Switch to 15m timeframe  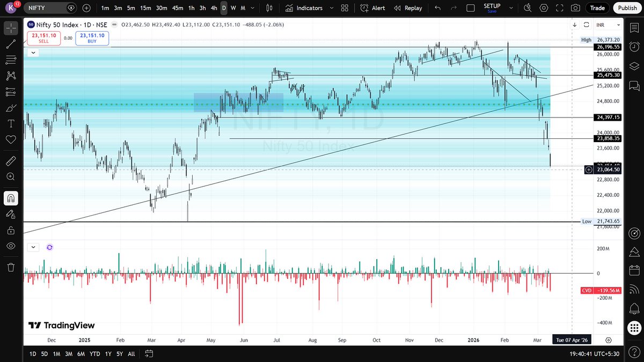click(x=145, y=8)
